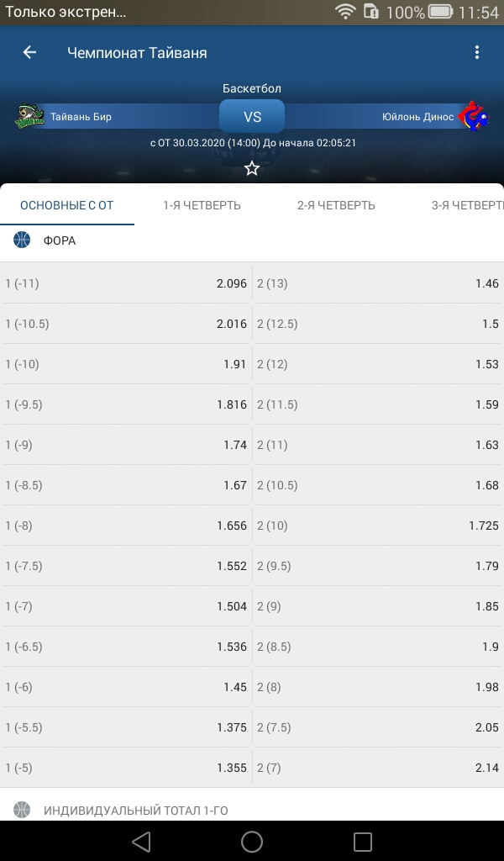
Task: Tap the Юйлонь Динос team logo
Action: tap(473, 116)
